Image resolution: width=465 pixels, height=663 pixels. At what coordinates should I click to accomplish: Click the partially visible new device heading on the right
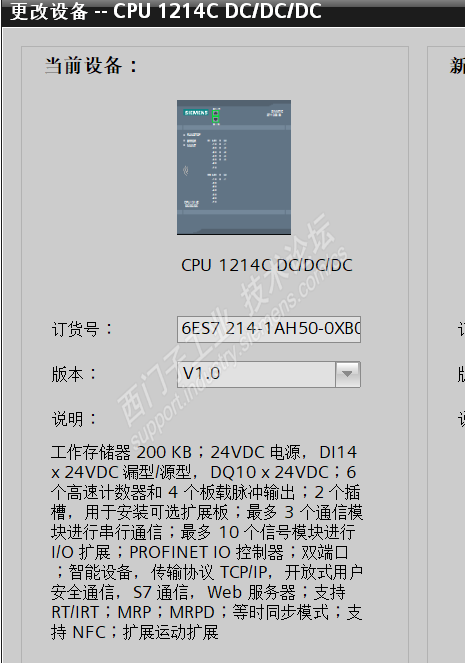point(457,66)
